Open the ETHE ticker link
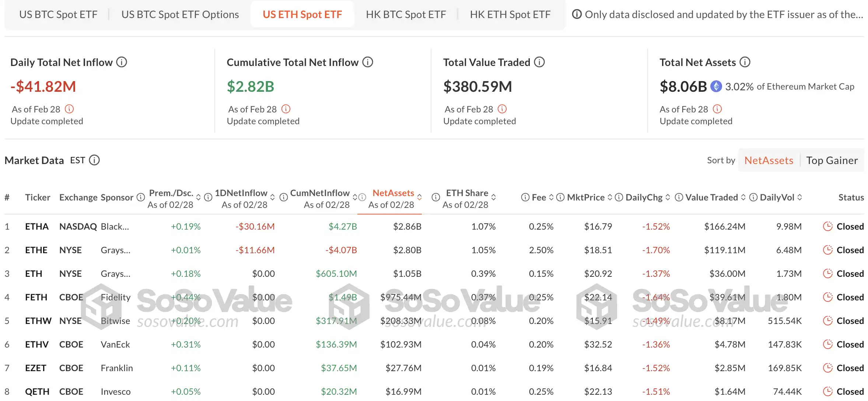Viewport: 868px width, 401px height. 36,250
